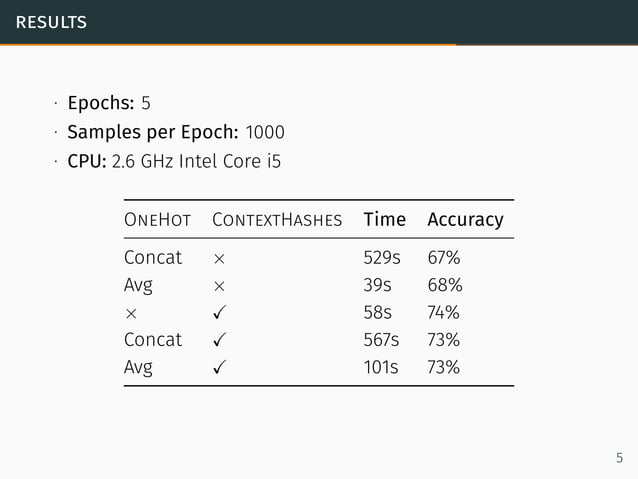The width and height of the screenshot is (638, 479).
Task: Click the ContextHashes column header
Action: [x=277, y=219]
